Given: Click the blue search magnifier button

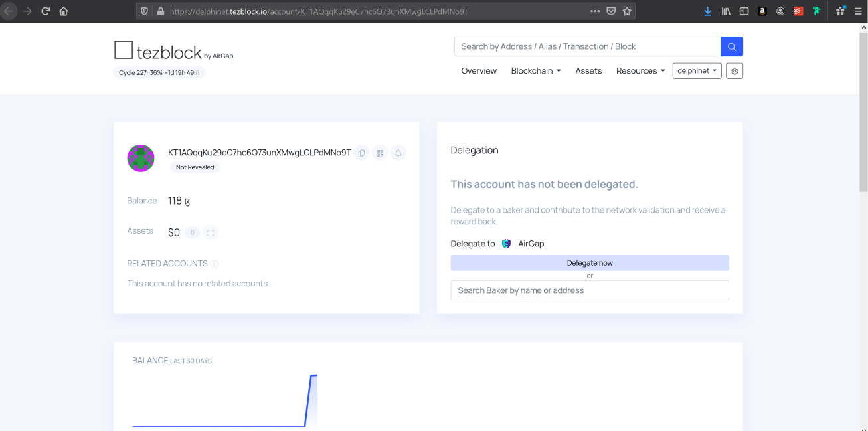Looking at the screenshot, I should [732, 46].
